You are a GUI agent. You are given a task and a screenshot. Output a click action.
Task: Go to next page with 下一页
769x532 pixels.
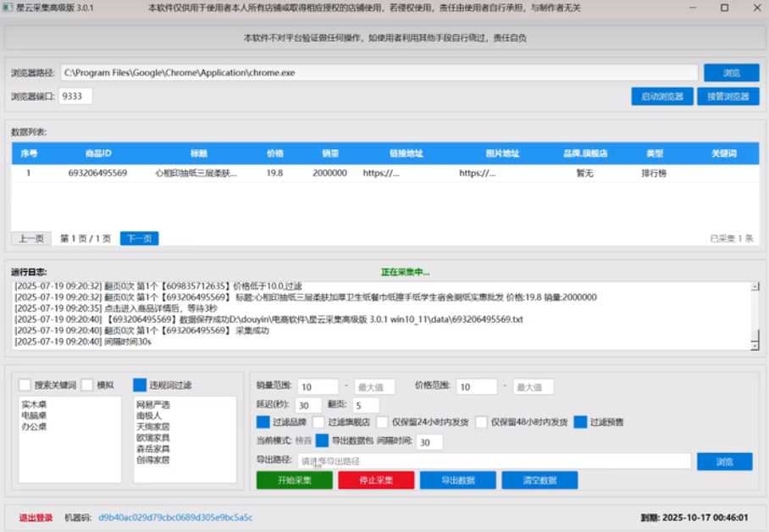(139, 239)
